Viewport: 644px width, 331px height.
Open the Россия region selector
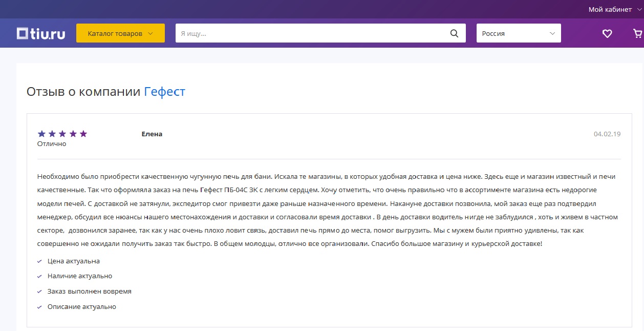519,33
